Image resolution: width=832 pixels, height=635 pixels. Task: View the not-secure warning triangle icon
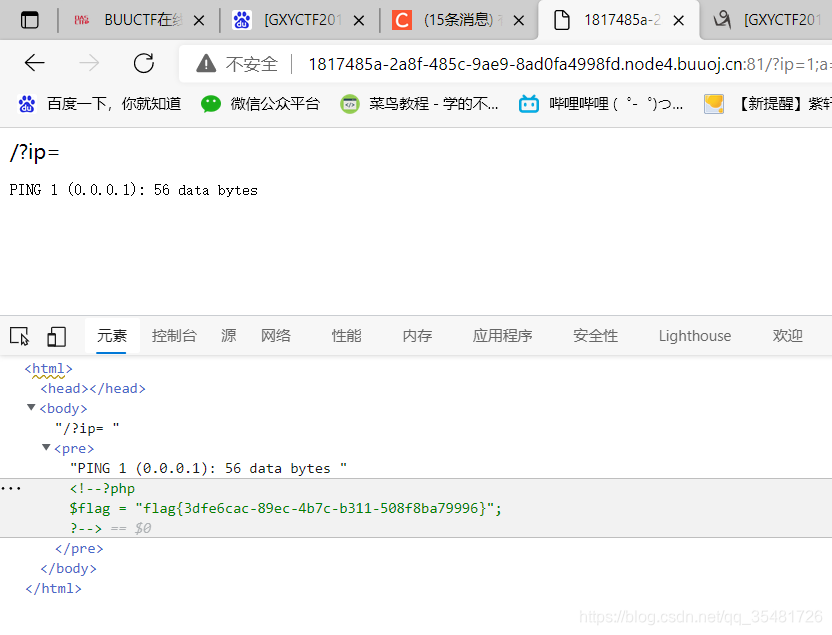coord(206,64)
